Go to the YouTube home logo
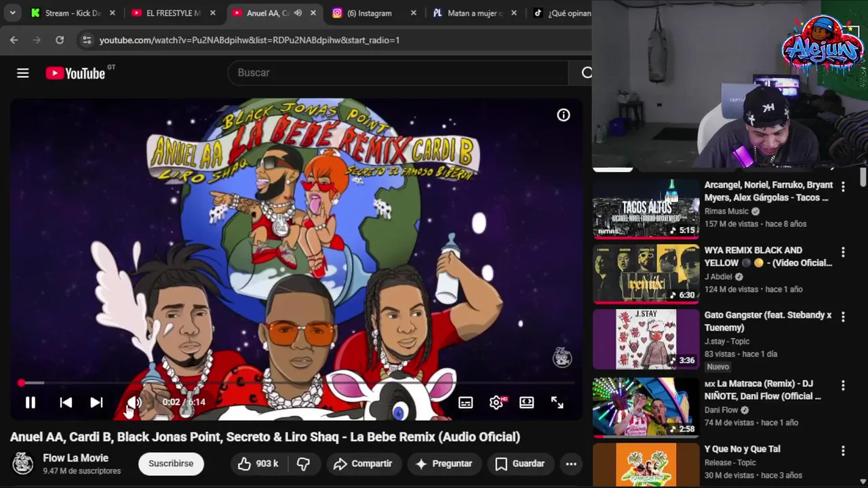 [x=75, y=73]
